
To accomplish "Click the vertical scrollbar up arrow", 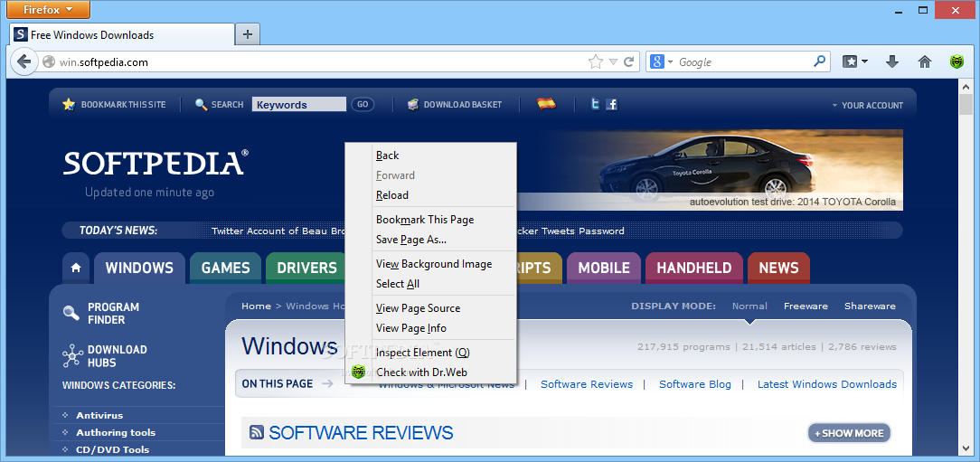I will 966,86.
